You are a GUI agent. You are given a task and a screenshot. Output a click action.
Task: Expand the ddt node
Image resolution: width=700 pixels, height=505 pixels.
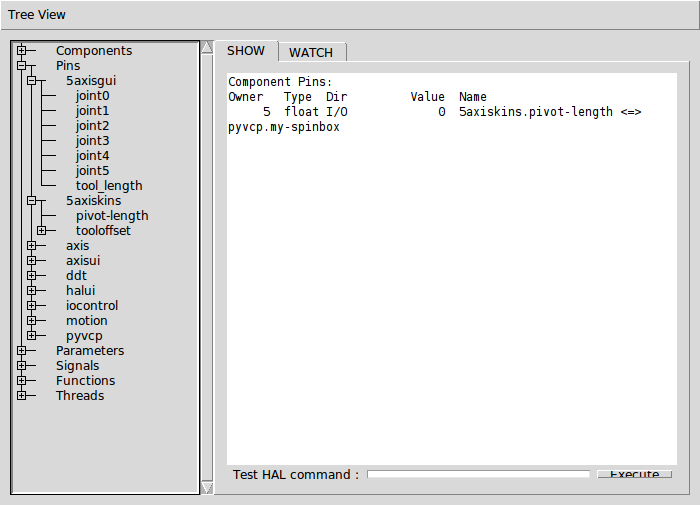click(x=31, y=275)
